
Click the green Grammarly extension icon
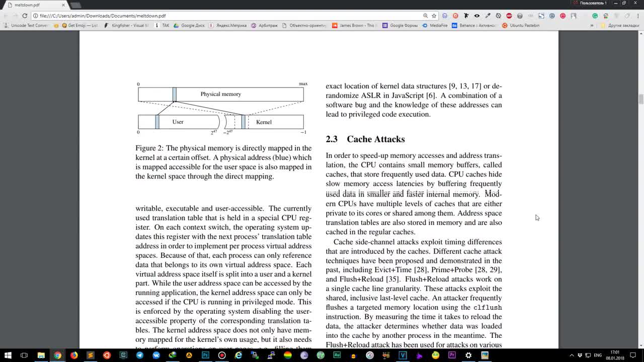click(x=595, y=16)
